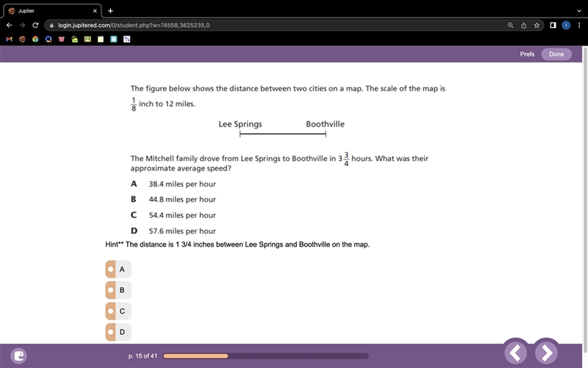Go forward in browser history
Image resolution: width=588 pixels, height=368 pixels.
click(22, 25)
